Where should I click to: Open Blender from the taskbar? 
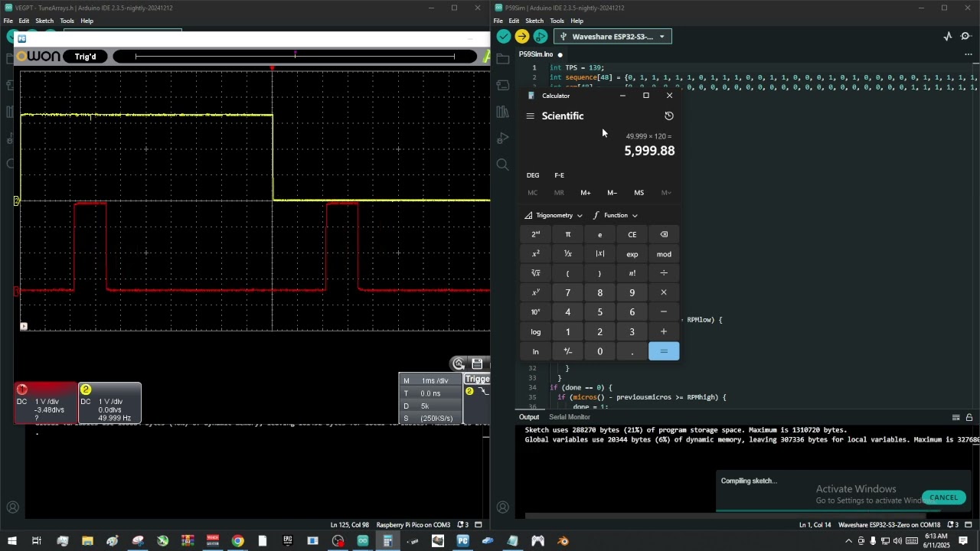(563, 541)
